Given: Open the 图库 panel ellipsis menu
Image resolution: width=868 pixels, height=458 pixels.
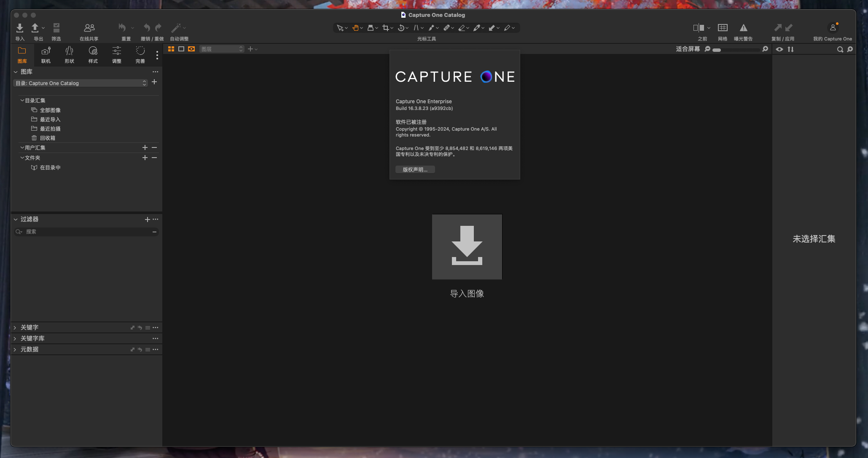Looking at the screenshot, I should tap(155, 72).
